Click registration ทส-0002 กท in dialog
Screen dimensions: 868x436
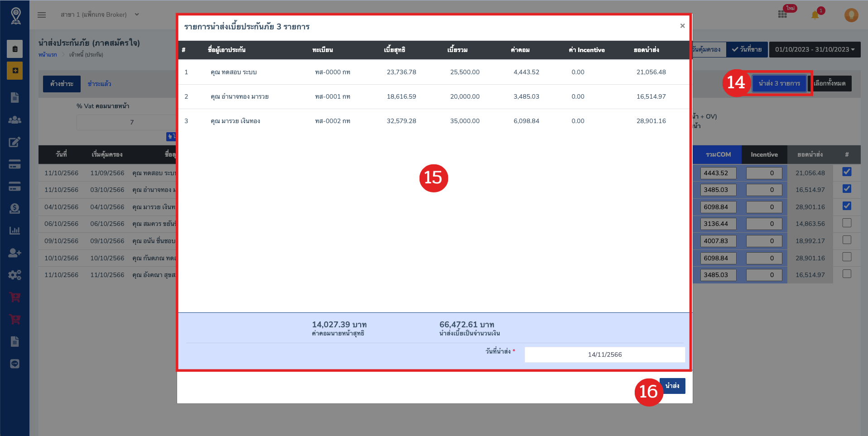click(333, 121)
